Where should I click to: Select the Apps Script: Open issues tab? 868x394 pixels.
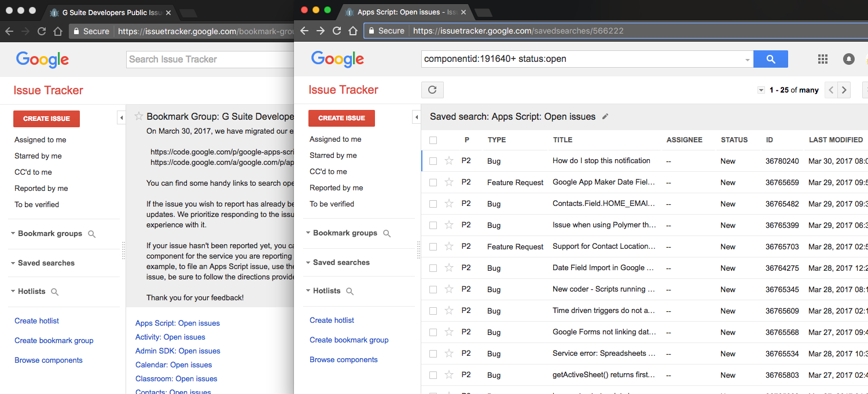[405, 12]
